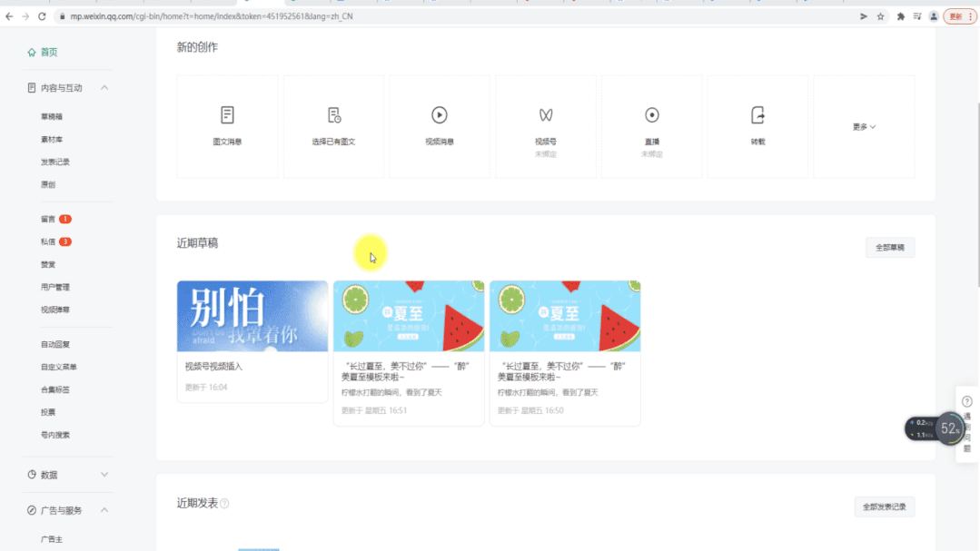The width and height of the screenshot is (980, 551).
Task: Bookmark page with the star icon
Action: pos(881,17)
